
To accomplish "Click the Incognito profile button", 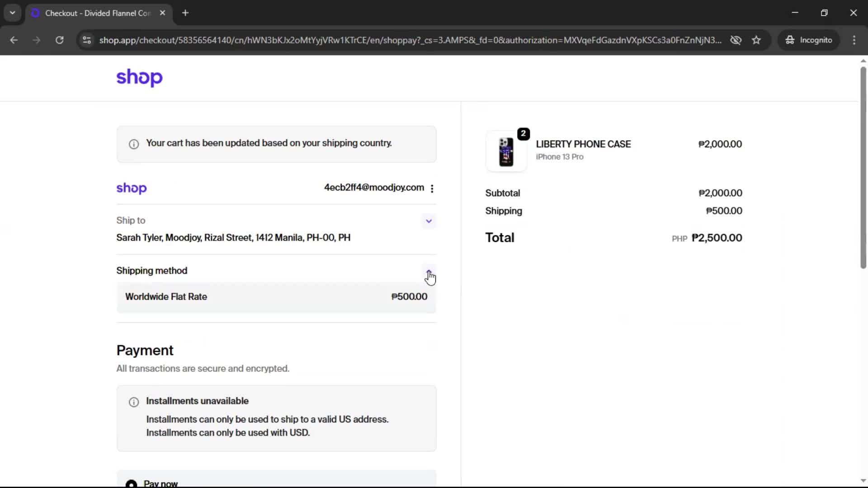I will [809, 40].
